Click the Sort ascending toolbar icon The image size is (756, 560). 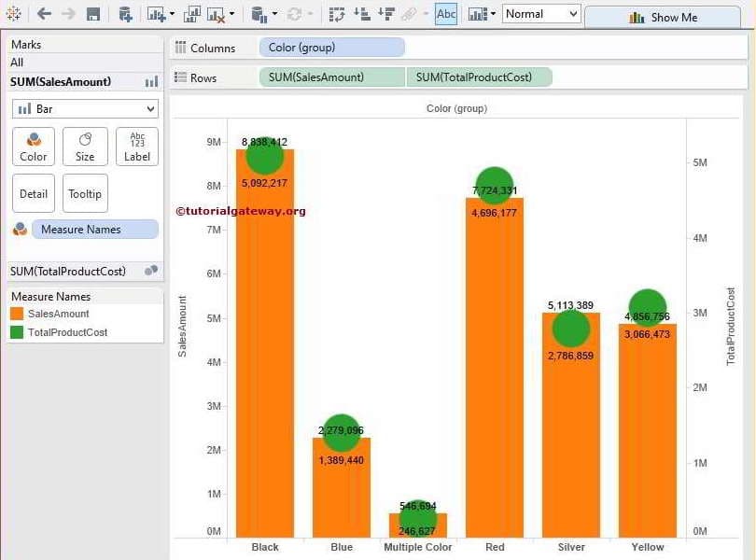coord(361,14)
